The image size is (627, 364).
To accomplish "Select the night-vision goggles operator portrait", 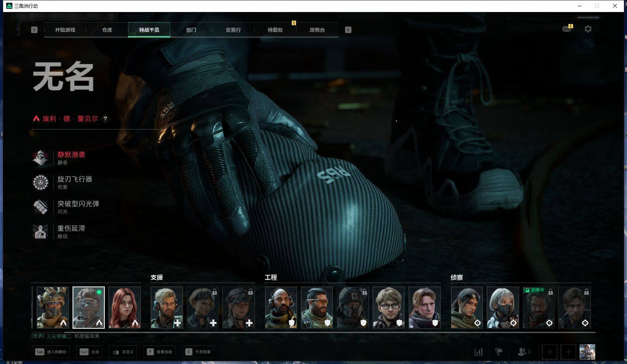I will [x=88, y=307].
